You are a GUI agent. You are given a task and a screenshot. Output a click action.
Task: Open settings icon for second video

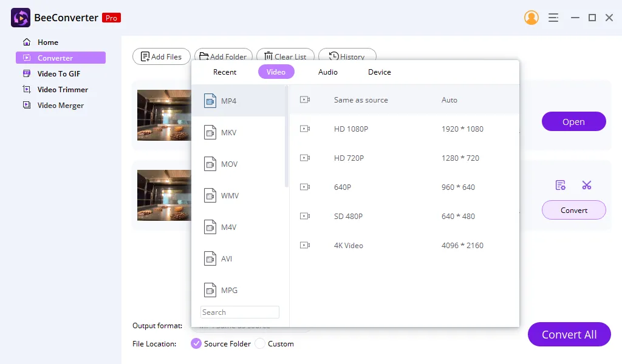[x=560, y=185]
